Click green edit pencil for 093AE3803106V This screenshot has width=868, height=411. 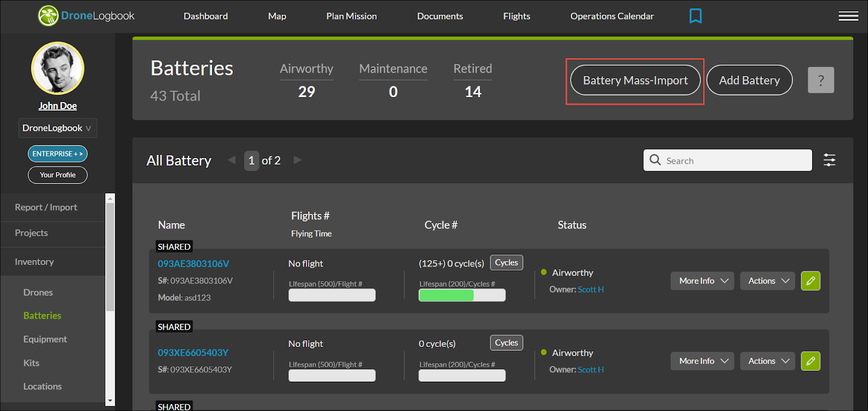tap(810, 281)
